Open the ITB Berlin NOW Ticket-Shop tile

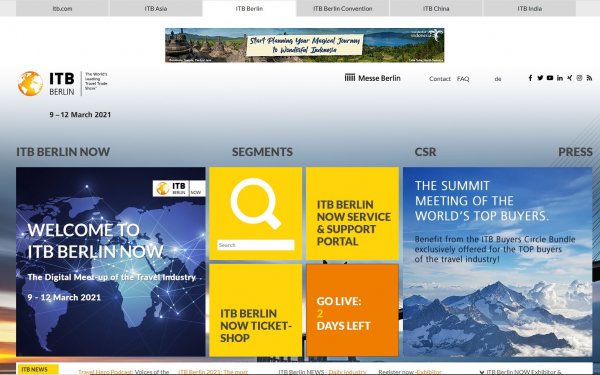[x=256, y=310]
